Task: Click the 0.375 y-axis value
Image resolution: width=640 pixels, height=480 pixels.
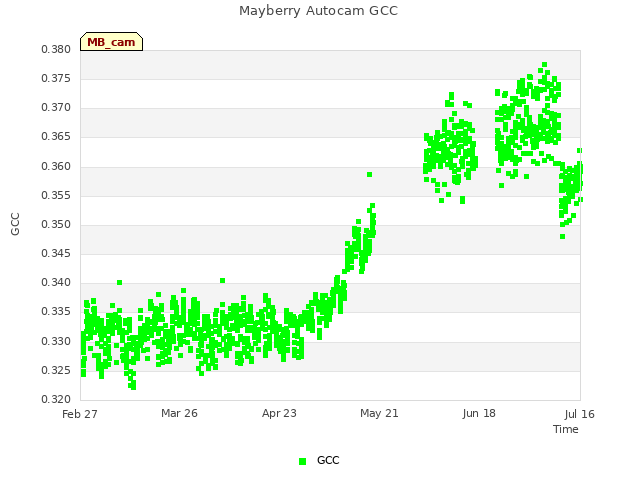Action: (56, 78)
